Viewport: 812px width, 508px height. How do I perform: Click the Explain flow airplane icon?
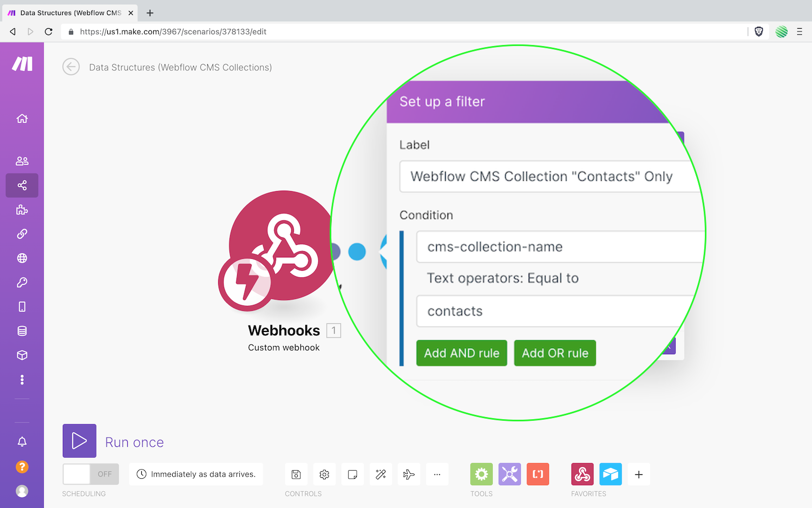tap(409, 474)
